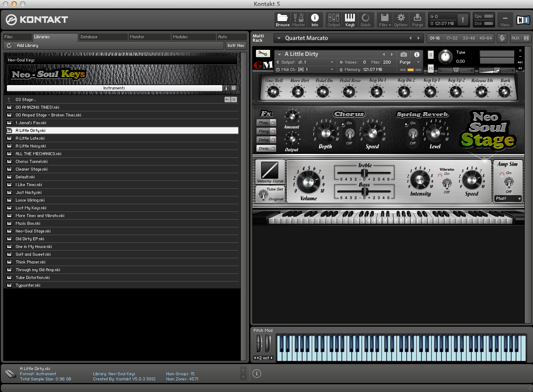Click the Instr Nav button

click(x=236, y=46)
